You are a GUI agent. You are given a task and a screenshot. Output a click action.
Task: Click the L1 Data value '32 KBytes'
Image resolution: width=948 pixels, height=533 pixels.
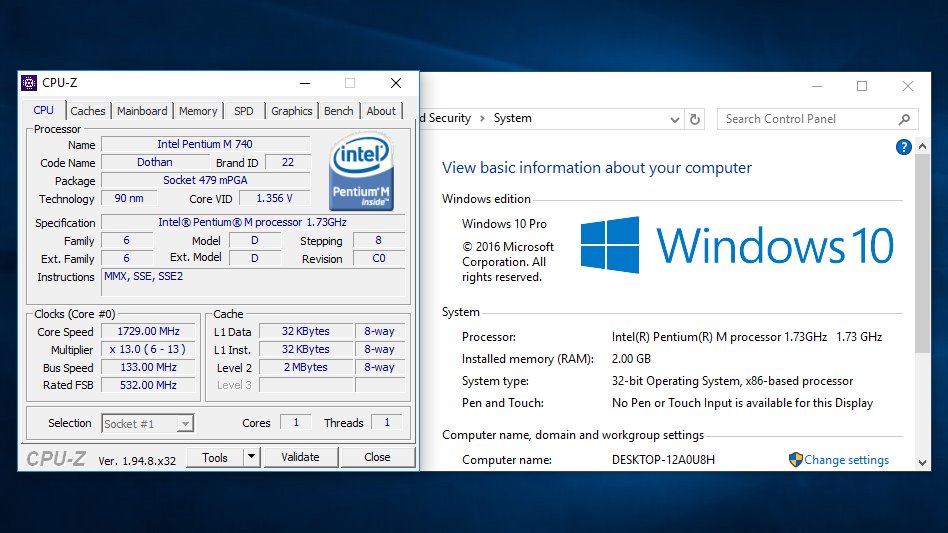click(306, 331)
